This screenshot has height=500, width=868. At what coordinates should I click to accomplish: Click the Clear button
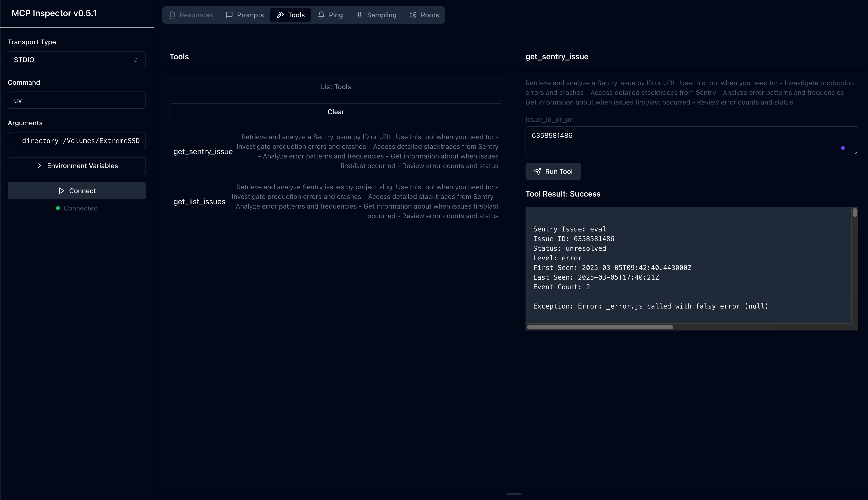(335, 112)
